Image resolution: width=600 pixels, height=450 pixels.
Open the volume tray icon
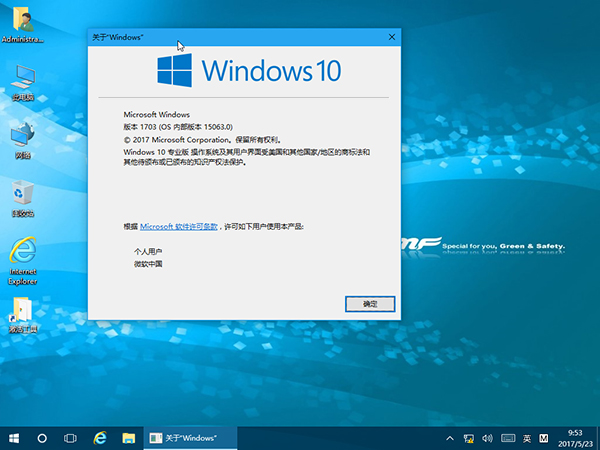tap(488, 439)
